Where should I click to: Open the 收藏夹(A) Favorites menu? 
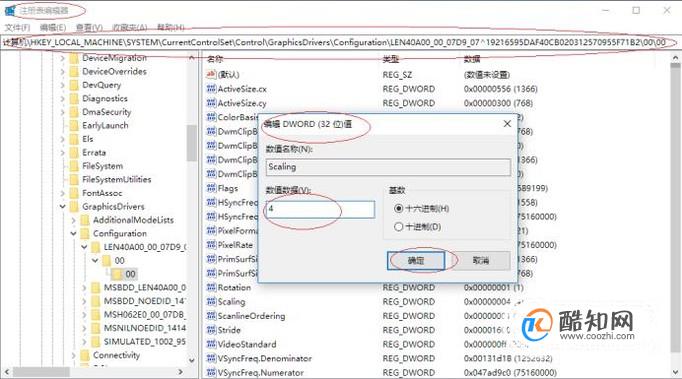(130, 27)
